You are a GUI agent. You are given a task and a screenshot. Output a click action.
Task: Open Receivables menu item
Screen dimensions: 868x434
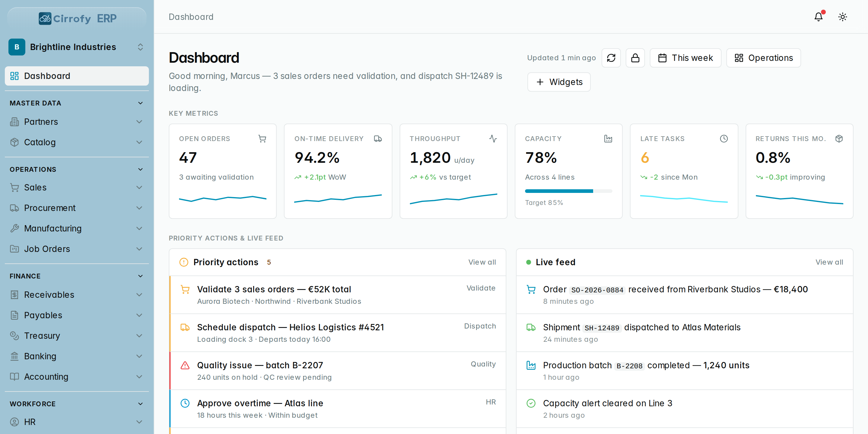tap(77, 295)
